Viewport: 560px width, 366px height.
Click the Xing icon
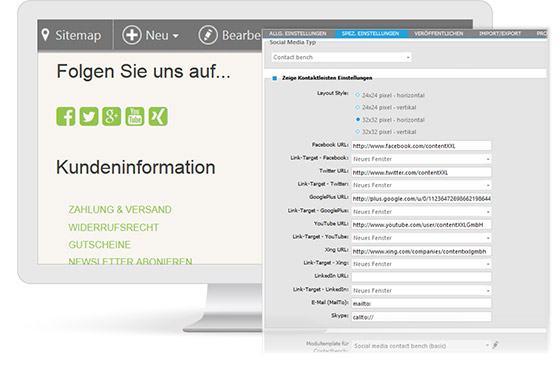[158, 116]
